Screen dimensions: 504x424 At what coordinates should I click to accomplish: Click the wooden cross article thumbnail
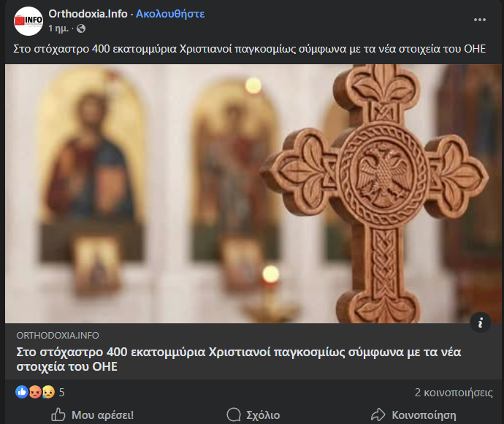[252, 193]
